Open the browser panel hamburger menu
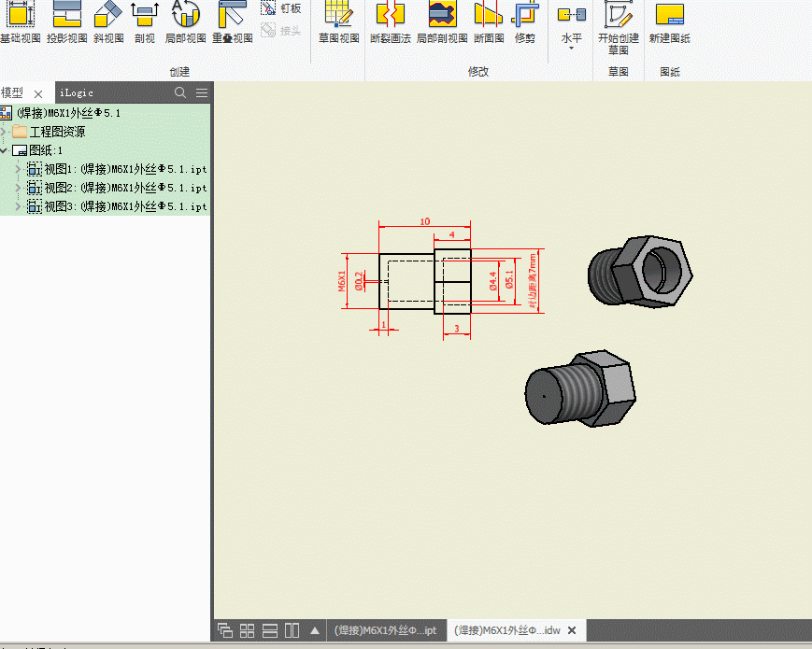812x649 pixels. pyautogui.click(x=201, y=92)
